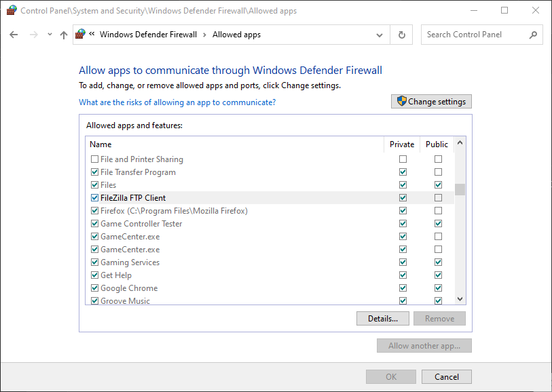The image size is (552, 392).
Task: Tick Private for File and Printer Sharing
Action: pos(403,159)
